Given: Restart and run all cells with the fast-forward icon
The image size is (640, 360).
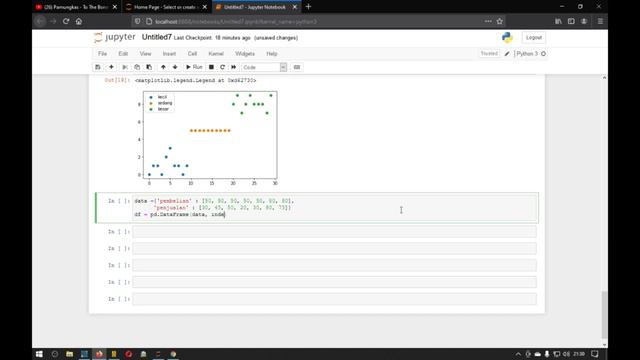Looking at the screenshot, I should (233, 67).
